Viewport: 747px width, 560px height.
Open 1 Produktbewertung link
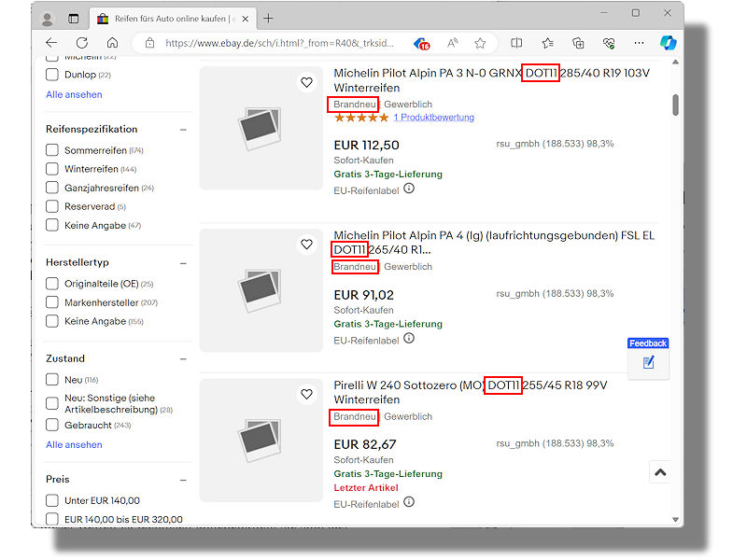coord(433,118)
